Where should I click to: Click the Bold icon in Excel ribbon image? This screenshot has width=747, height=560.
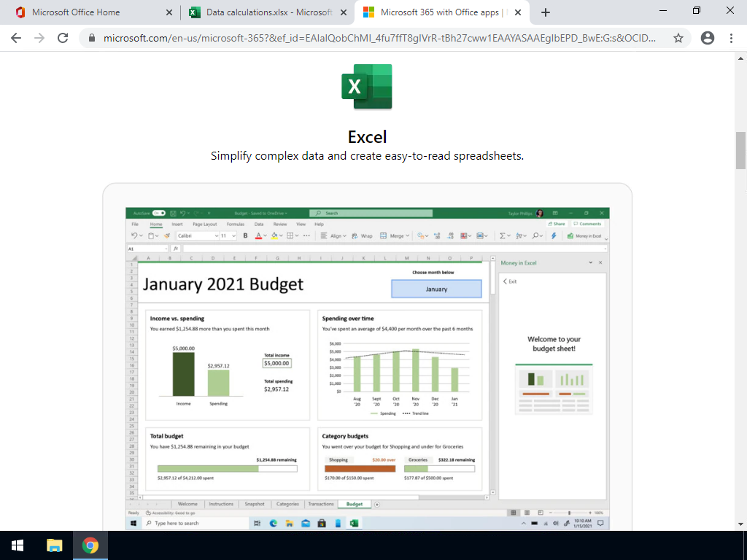pos(245,236)
